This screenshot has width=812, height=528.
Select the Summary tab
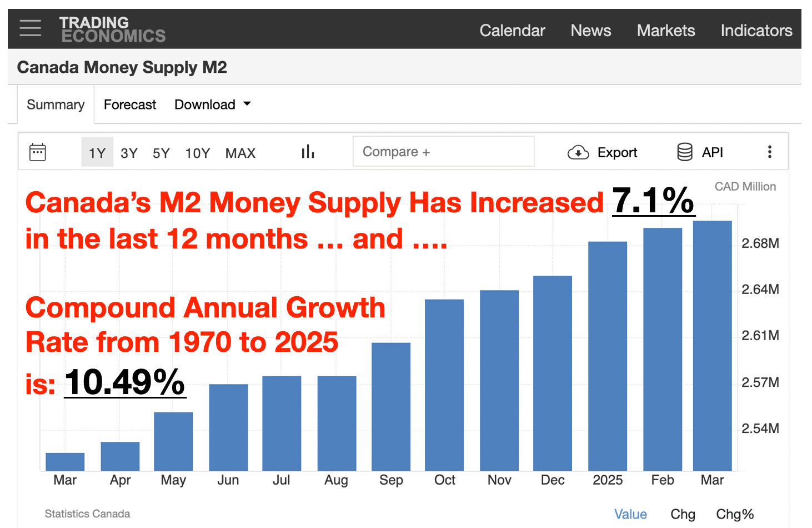56,104
